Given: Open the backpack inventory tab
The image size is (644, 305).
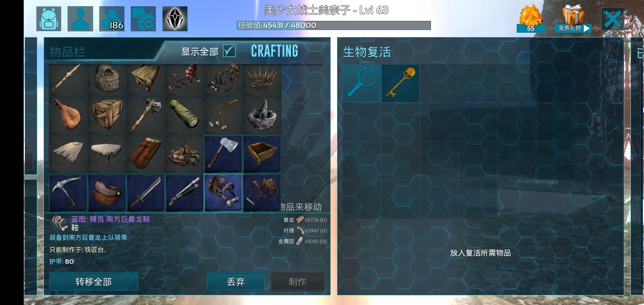Looking at the screenshot, I should coord(49,19).
